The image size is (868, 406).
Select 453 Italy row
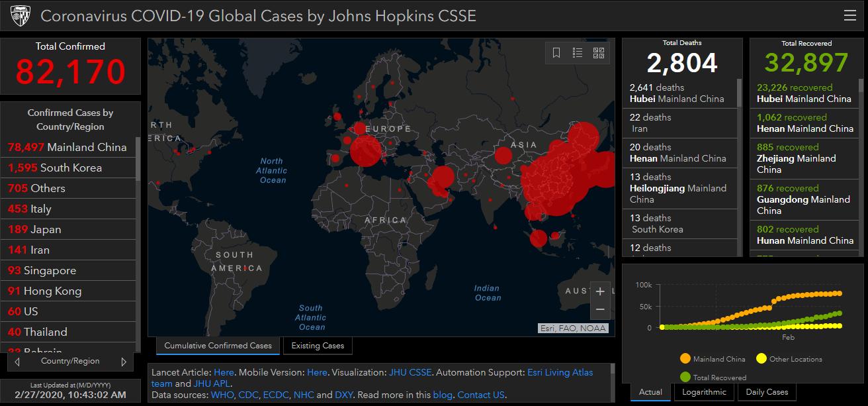68,209
